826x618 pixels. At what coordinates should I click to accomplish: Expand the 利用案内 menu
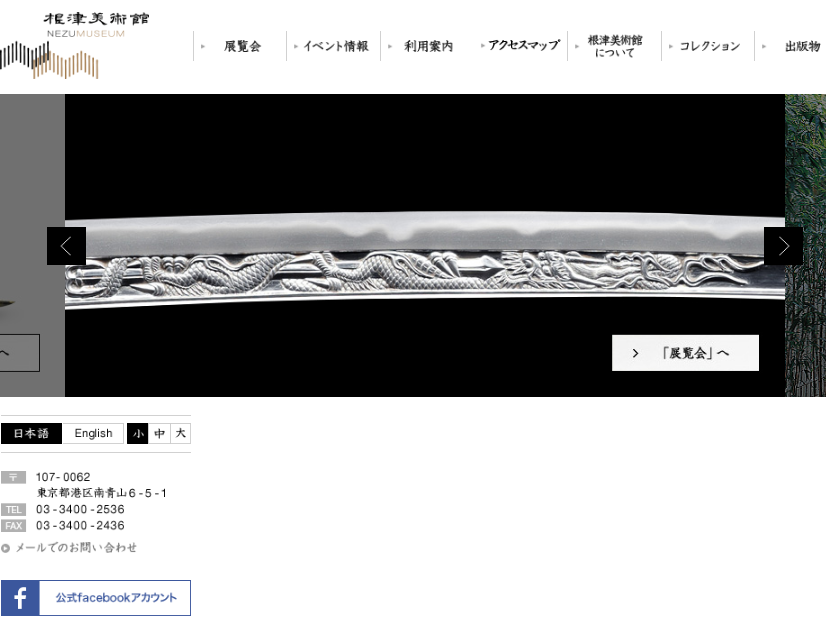(x=427, y=46)
